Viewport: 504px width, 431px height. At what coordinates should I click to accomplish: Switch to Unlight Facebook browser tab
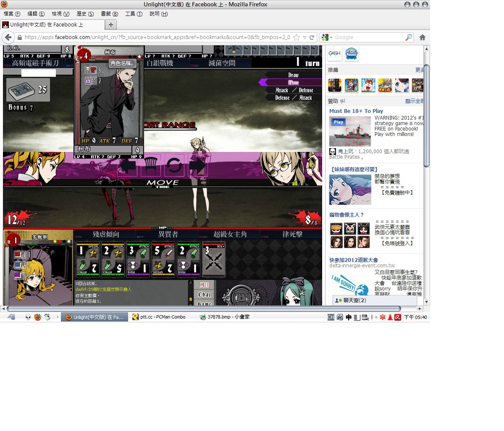[x=52, y=25]
